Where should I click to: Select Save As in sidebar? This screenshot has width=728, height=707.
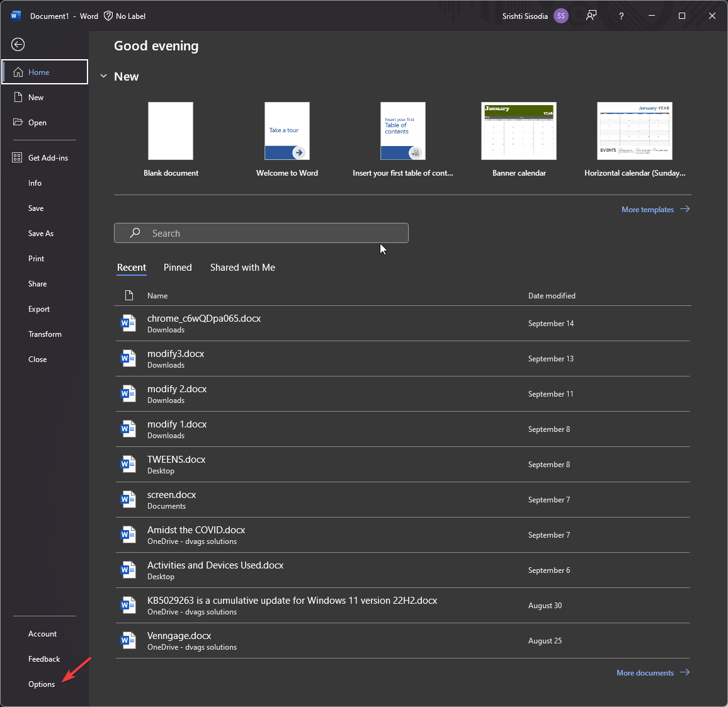click(x=41, y=234)
